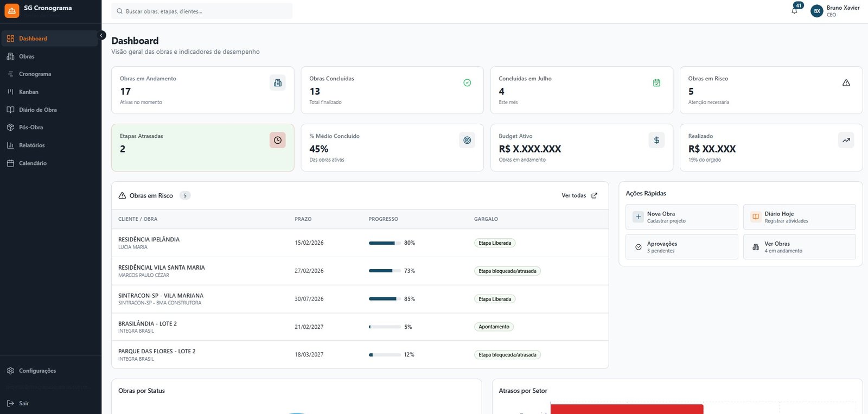The image size is (868, 414).
Task: Click the check-circle icon on Aprovações
Action: tap(639, 247)
